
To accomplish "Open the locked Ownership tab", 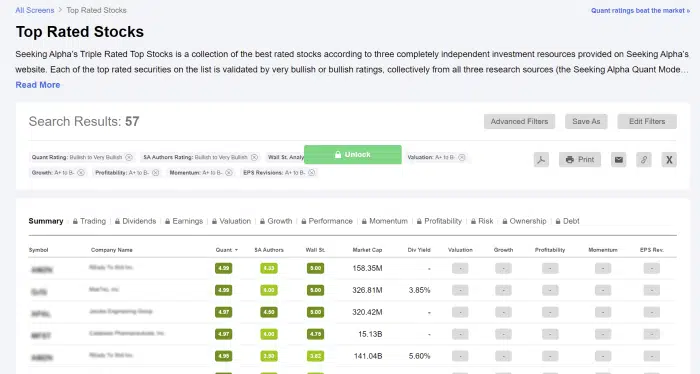I will point(524,221).
